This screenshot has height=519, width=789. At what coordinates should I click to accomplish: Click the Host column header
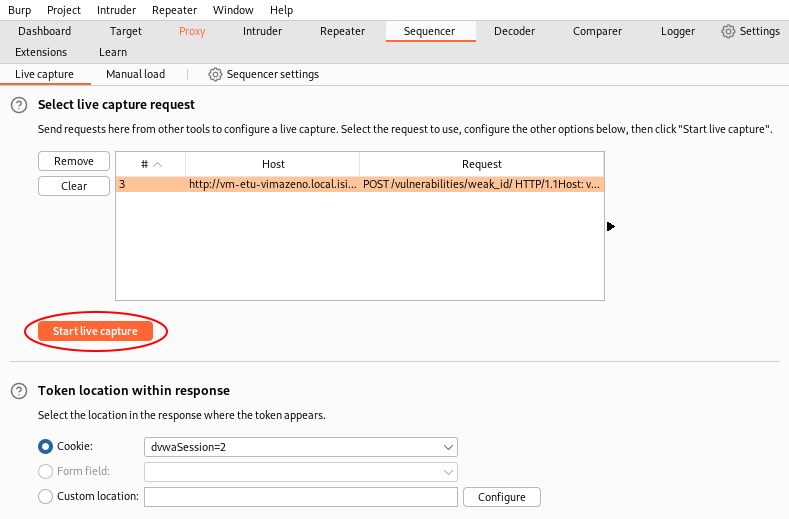click(273, 164)
